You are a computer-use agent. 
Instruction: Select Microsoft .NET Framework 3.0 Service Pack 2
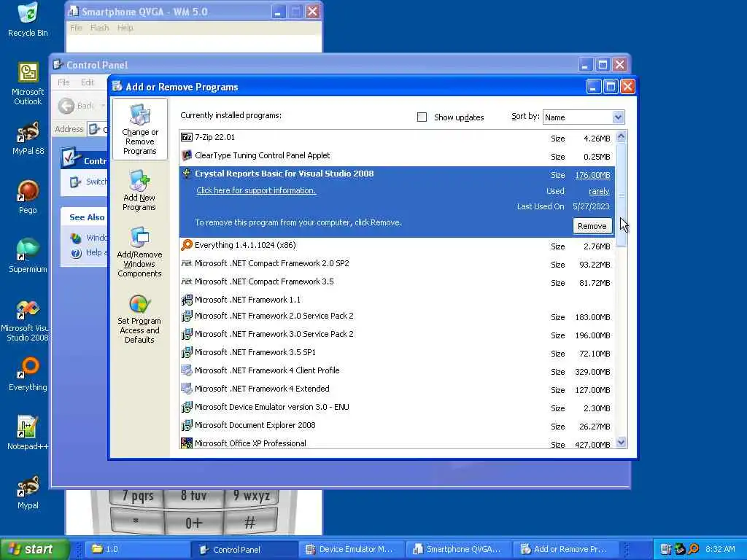click(x=398, y=334)
